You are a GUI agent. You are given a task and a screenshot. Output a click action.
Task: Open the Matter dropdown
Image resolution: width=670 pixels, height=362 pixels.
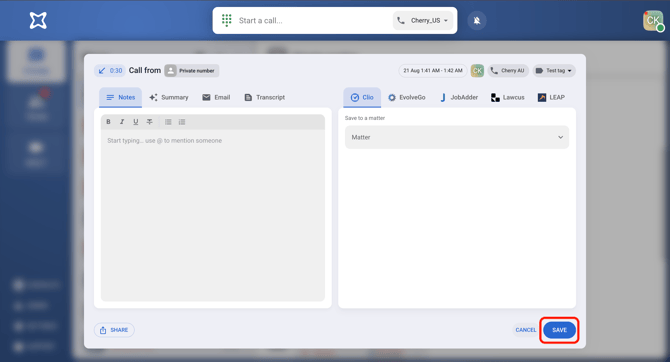[x=457, y=137]
